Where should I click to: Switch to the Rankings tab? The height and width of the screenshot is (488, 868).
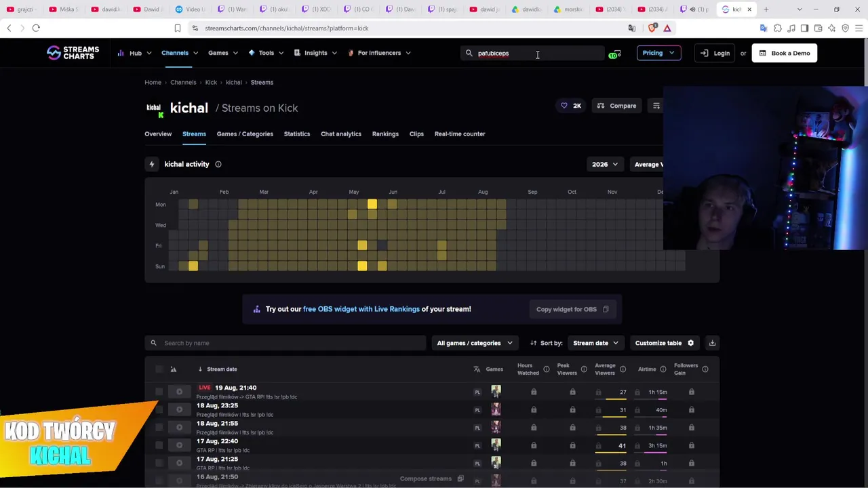tap(385, 134)
